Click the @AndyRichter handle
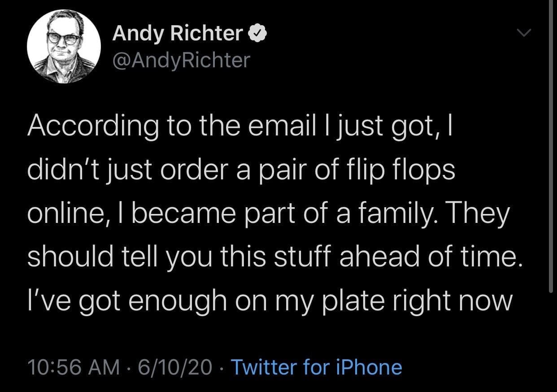Screen dimensions: 557x392 (180, 60)
